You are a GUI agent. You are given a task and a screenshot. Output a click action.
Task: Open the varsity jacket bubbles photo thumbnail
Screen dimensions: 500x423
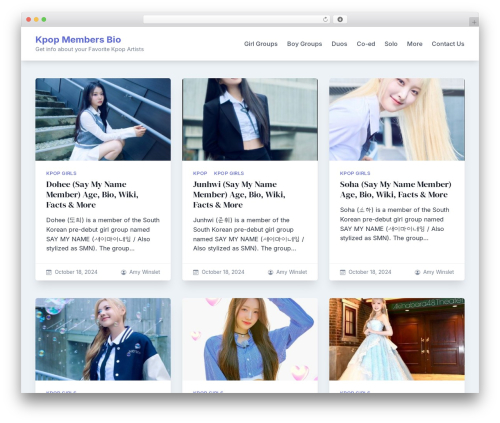click(103, 339)
